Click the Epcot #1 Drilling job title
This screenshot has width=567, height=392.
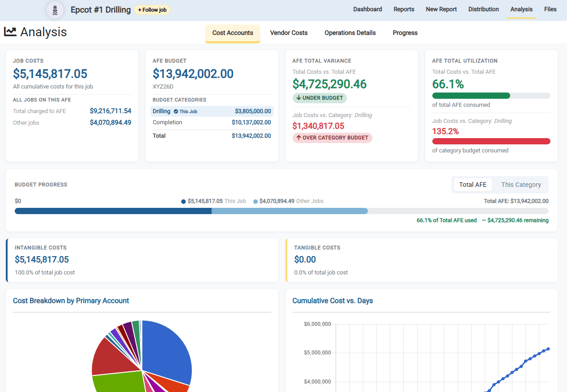[101, 10]
